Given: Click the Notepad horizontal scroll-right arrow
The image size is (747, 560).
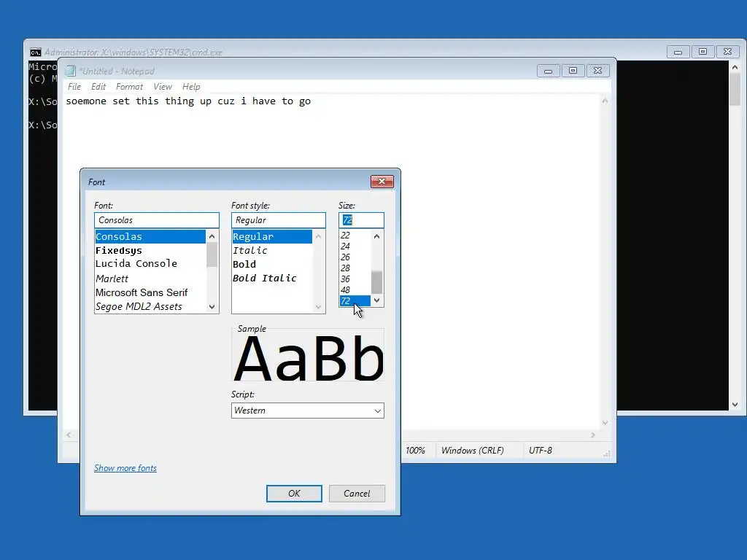Looking at the screenshot, I should pyautogui.click(x=592, y=435).
